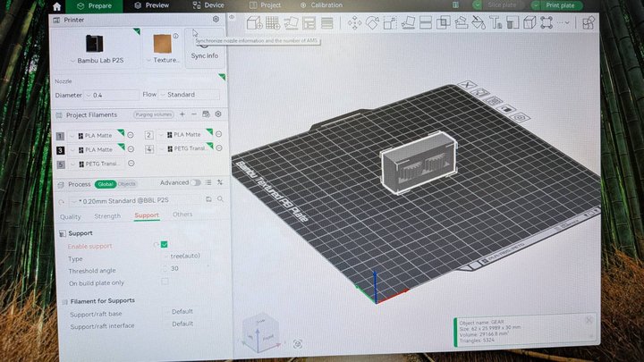
Task: Open the Strength settings tab
Action: pyautogui.click(x=107, y=216)
